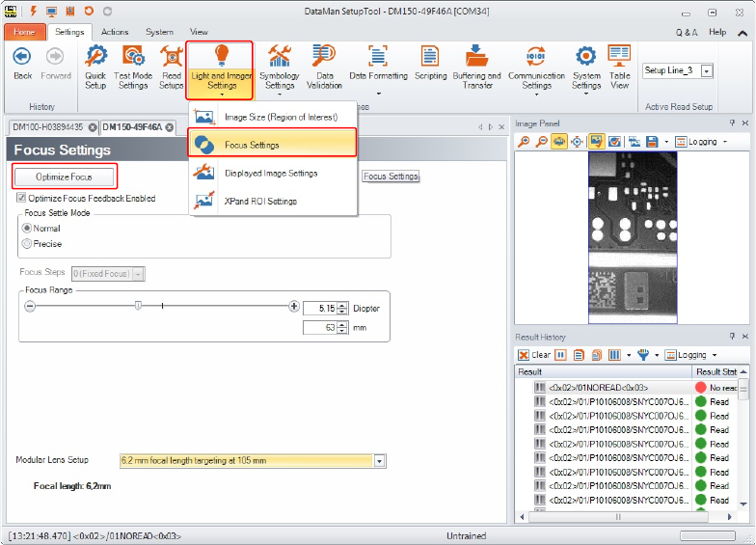Click the refresh icon in quick access bar
This screenshot has width=756, height=545.
89,12
